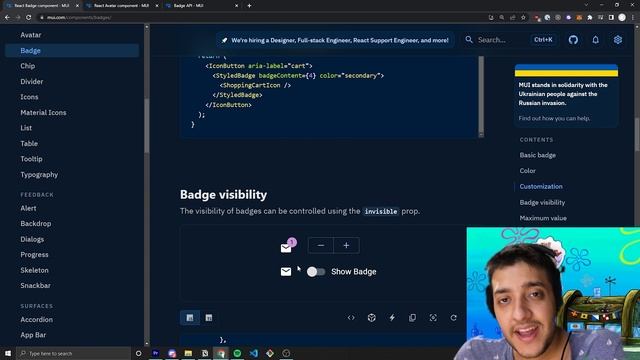The image size is (640, 360).
Task: Open the Chrome extensions puzzle icon
Action: tap(590, 18)
